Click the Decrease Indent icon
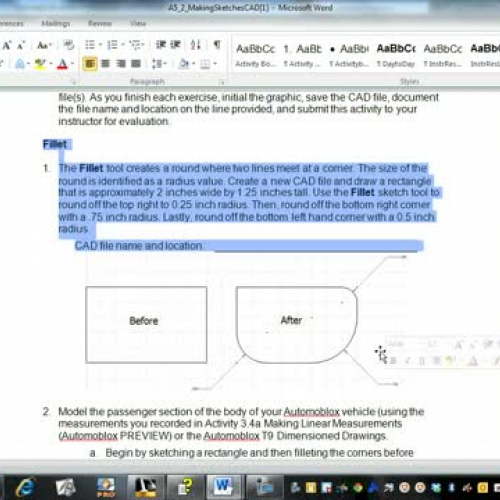Viewport: 500px width, 500px height. point(161,45)
